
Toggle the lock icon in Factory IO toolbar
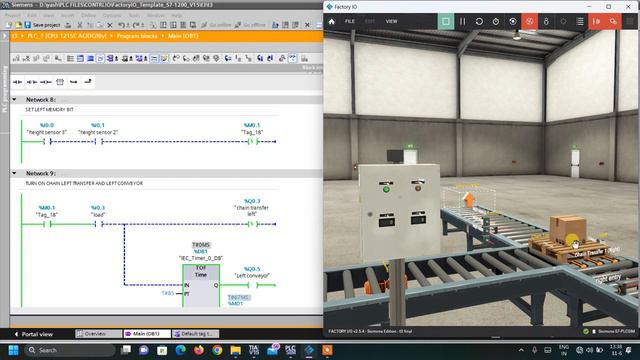pyautogui.click(x=546, y=21)
